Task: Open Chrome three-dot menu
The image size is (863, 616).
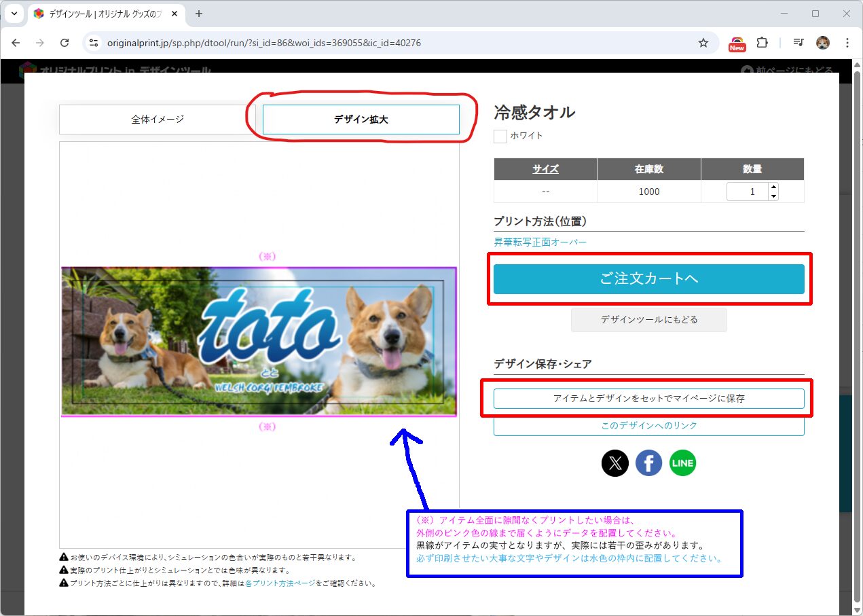Action: (847, 43)
